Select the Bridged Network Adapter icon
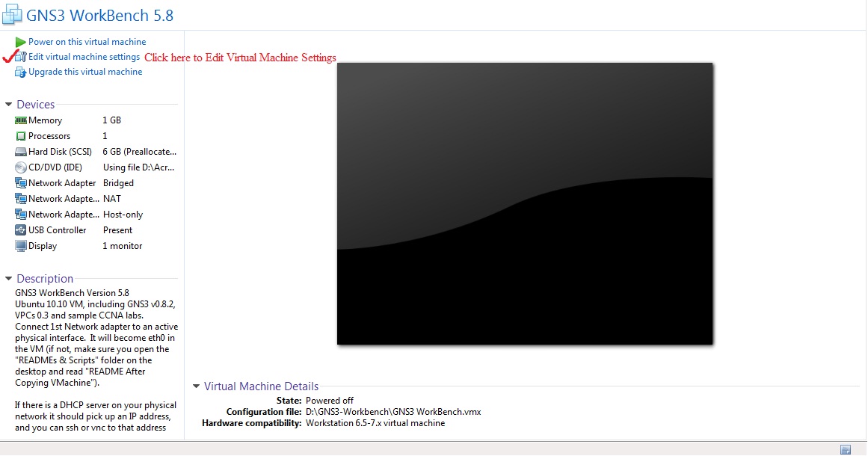The height and width of the screenshot is (456, 868). [x=20, y=183]
